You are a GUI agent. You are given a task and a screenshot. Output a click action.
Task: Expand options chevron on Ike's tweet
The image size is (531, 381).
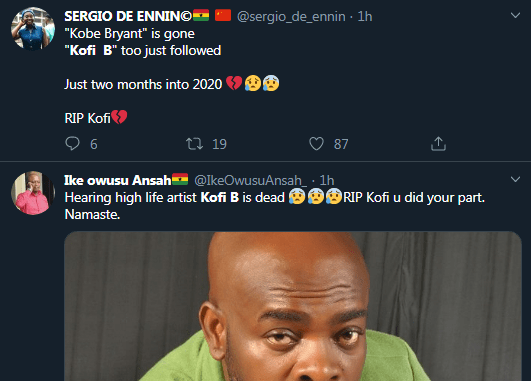pyautogui.click(x=515, y=179)
